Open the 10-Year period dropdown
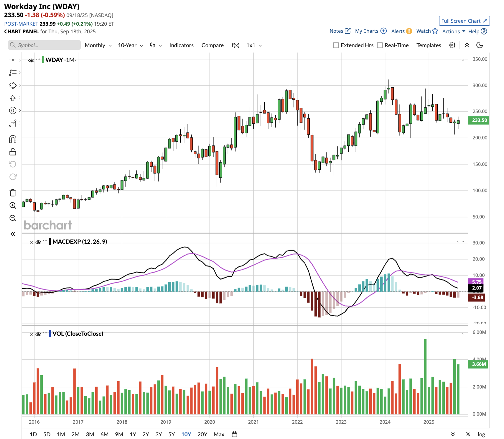504x439 pixels. pyautogui.click(x=130, y=45)
